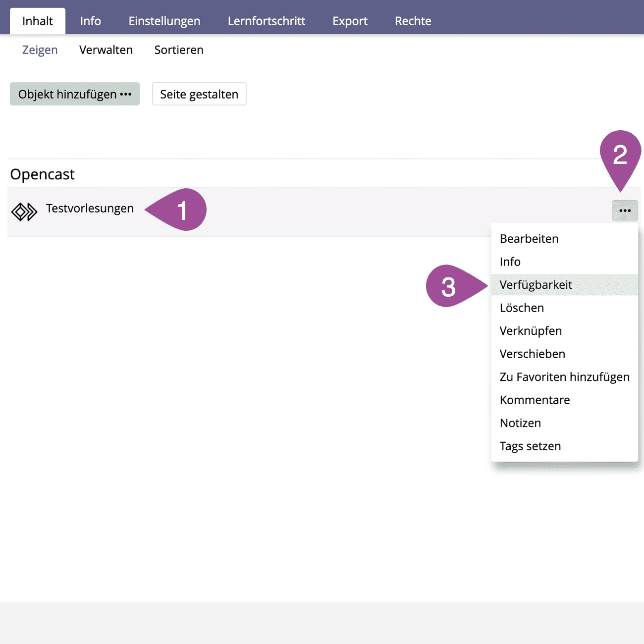
Task: Open the Lernfortschritt tab
Action: (267, 21)
